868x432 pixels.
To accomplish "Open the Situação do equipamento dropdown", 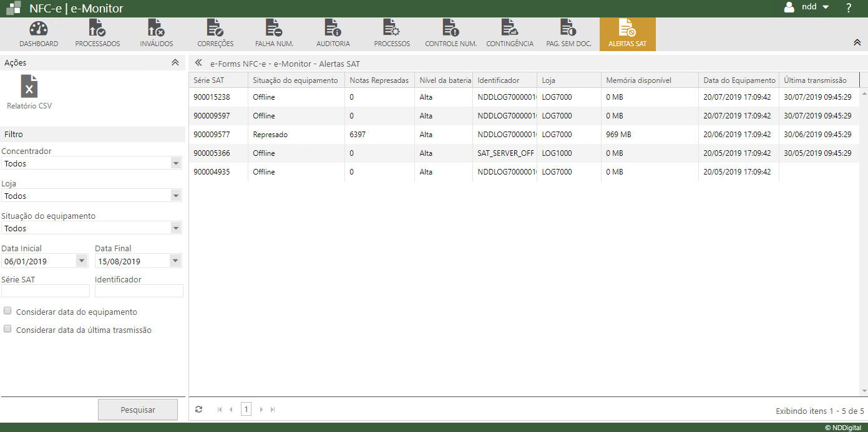I will point(91,228).
